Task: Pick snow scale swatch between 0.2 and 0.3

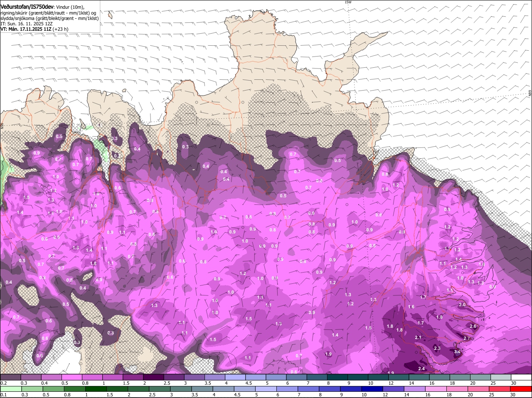Action: coord(10,377)
